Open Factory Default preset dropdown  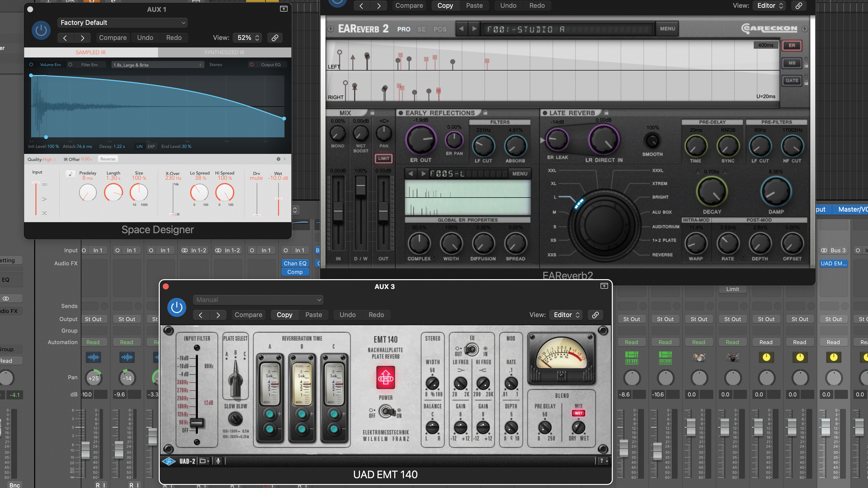[122, 23]
